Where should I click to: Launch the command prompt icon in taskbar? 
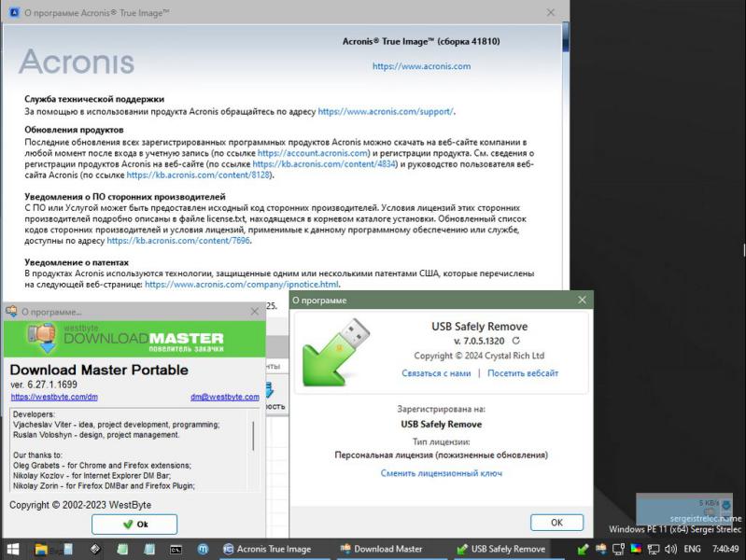coord(176,550)
